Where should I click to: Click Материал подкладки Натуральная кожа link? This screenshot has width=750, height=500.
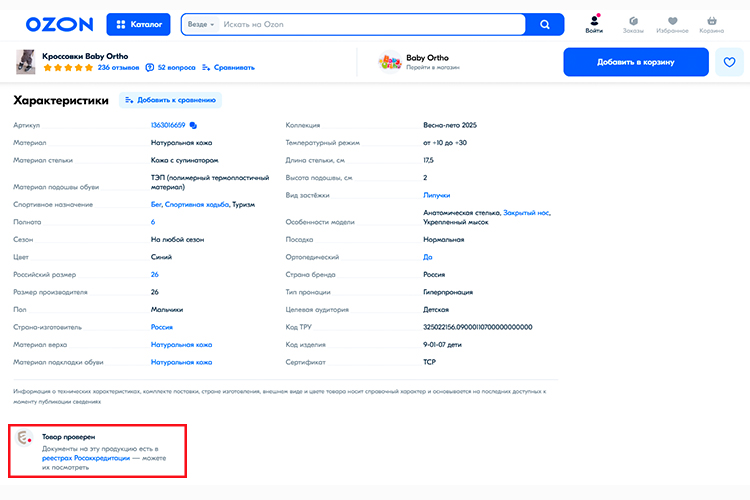[x=181, y=362]
